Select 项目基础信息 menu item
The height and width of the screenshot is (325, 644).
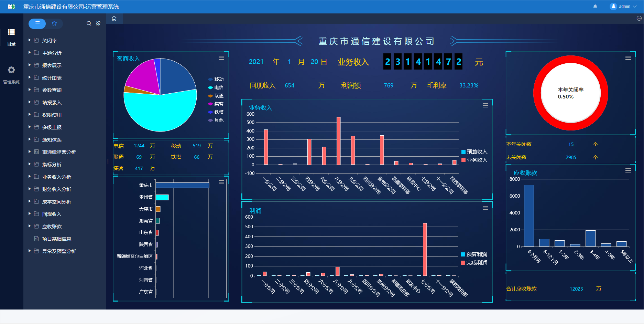coord(56,239)
